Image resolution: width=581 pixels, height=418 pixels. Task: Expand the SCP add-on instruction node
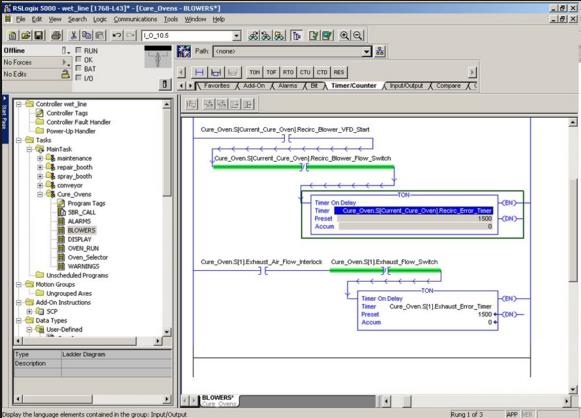tap(29, 311)
